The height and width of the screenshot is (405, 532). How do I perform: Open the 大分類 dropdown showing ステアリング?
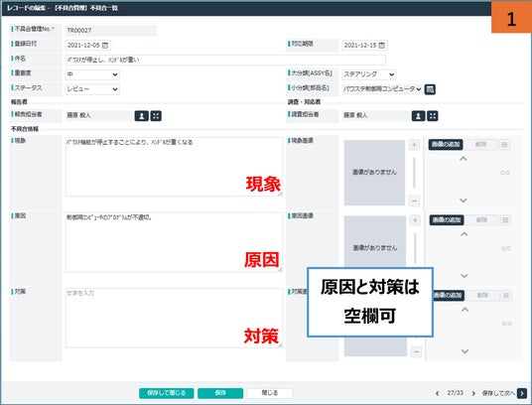[369, 74]
